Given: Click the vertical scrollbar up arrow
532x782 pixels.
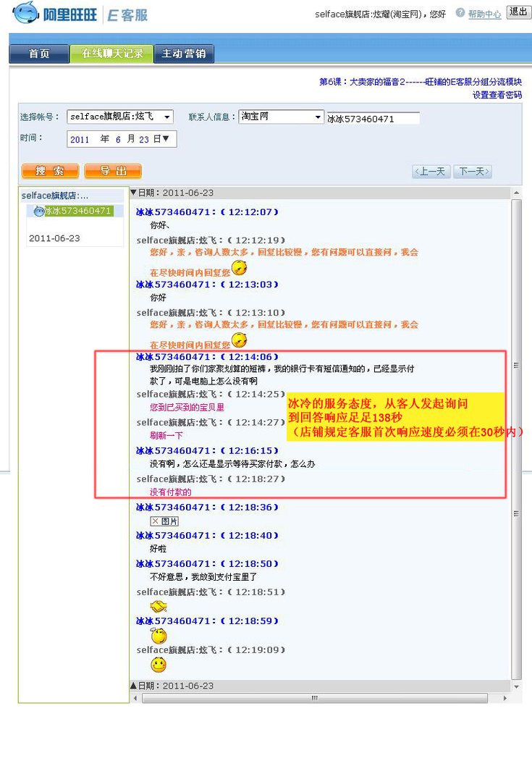Looking at the screenshot, I should point(517,193).
